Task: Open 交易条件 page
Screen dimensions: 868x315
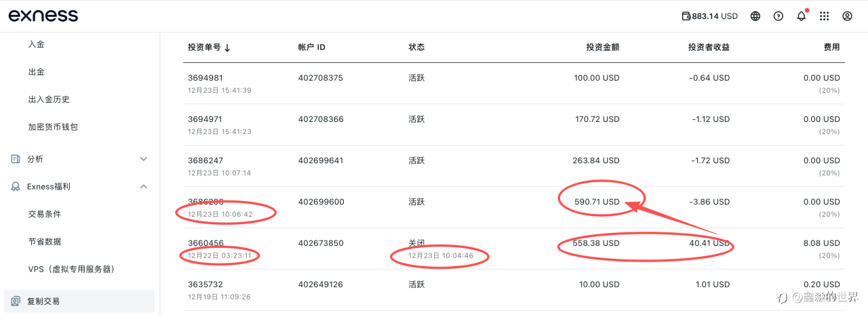Action: [45, 214]
